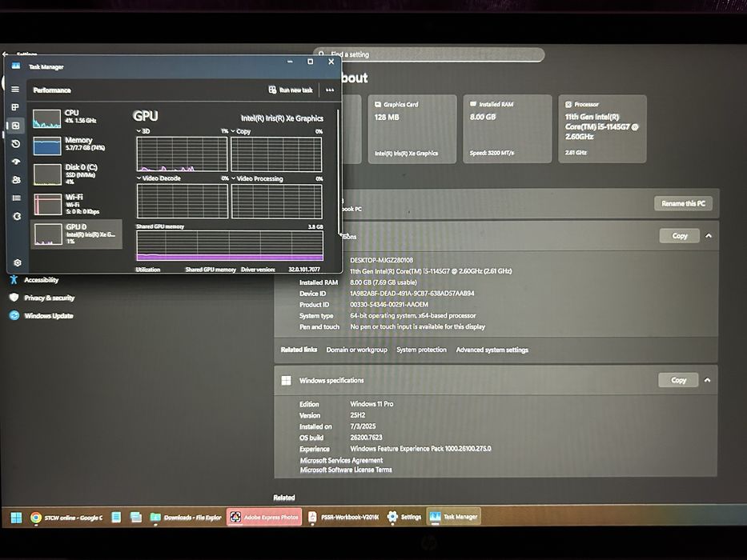Click the DESKTOP-MJGZ280108 device name
The image size is (747, 560).
tap(382, 260)
